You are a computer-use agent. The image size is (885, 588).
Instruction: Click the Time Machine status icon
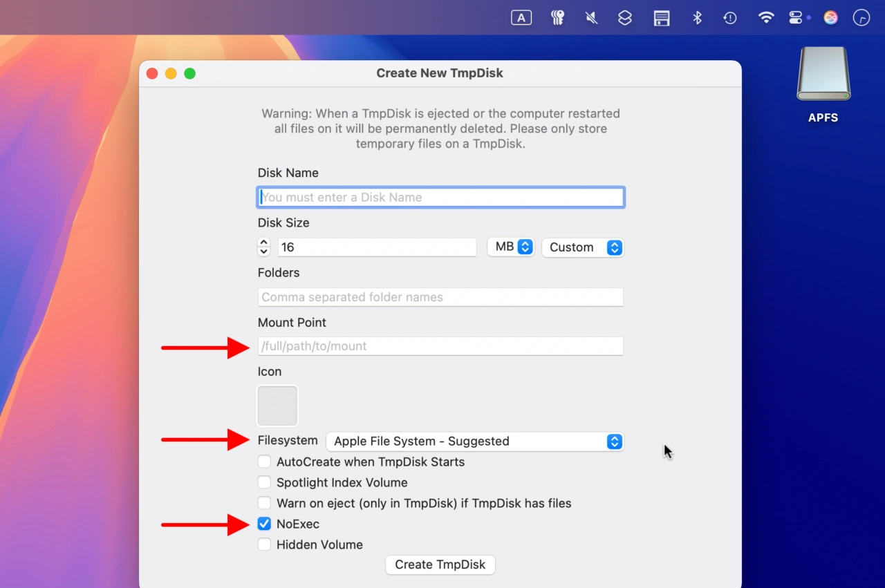click(x=730, y=18)
